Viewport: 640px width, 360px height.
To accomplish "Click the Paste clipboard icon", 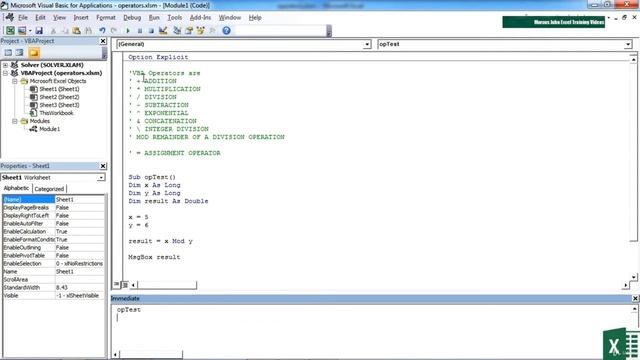I will (76, 31).
